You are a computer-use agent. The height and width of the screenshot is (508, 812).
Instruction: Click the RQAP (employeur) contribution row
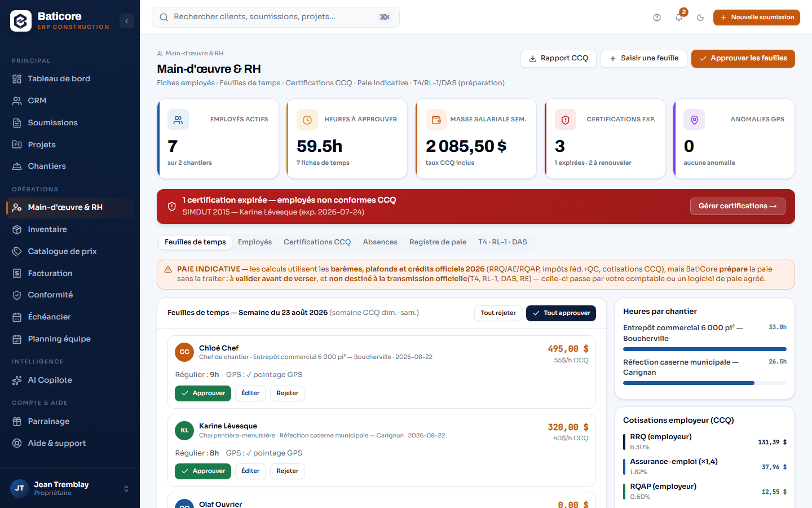(x=705, y=492)
